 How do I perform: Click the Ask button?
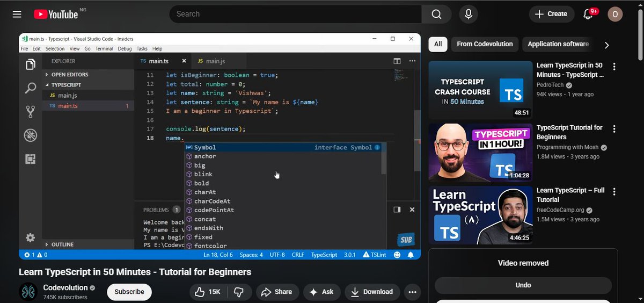pyautogui.click(x=321, y=292)
